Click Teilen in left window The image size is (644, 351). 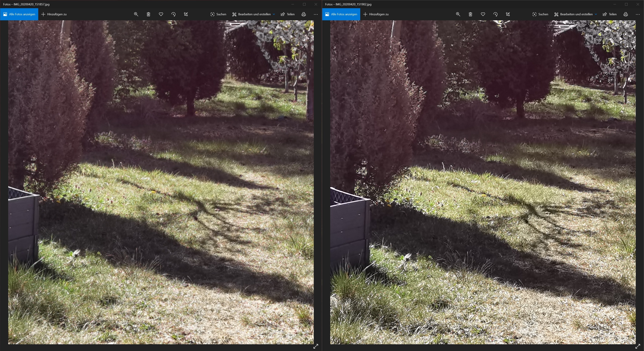coord(288,14)
